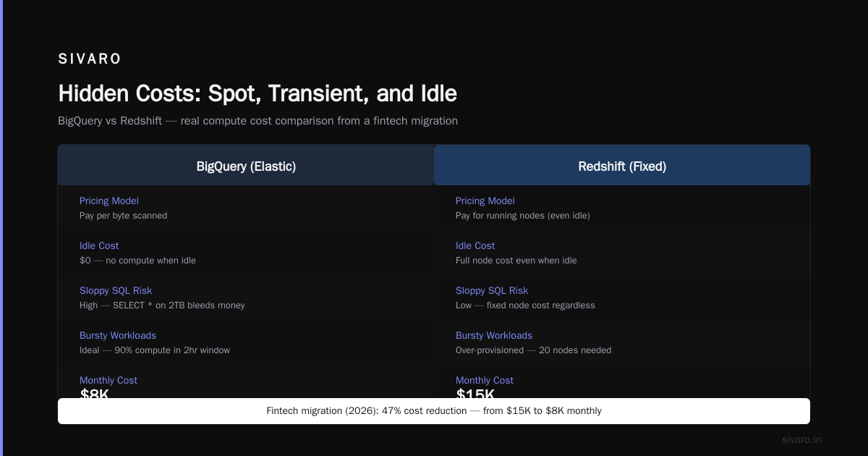Click the SIVARO brand name
Image resolution: width=868 pixels, height=456 pixels.
90,59
